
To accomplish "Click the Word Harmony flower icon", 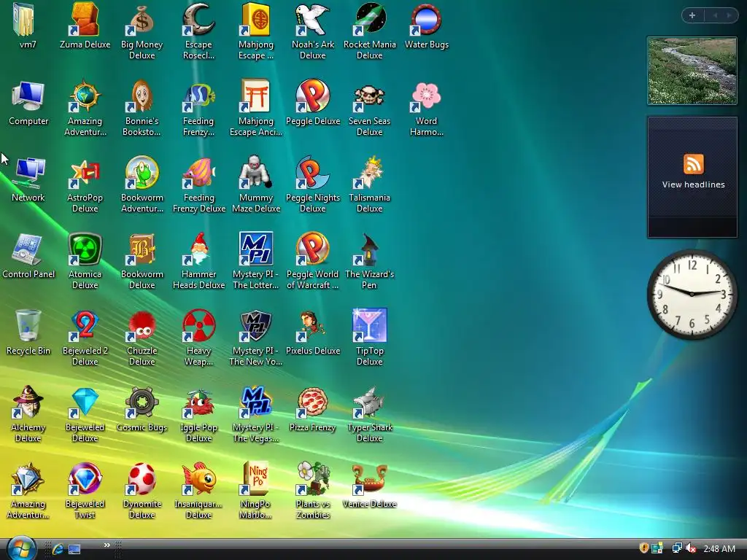I will [426, 96].
